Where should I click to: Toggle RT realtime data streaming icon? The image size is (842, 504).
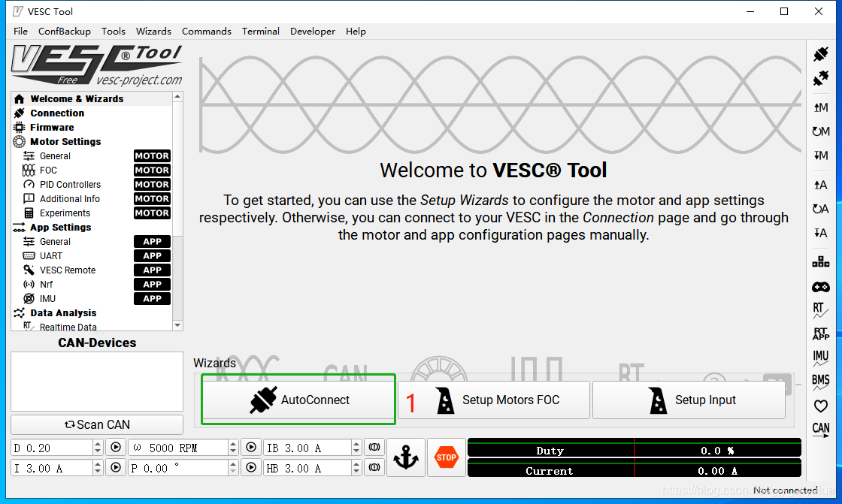(x=820, y=310)
